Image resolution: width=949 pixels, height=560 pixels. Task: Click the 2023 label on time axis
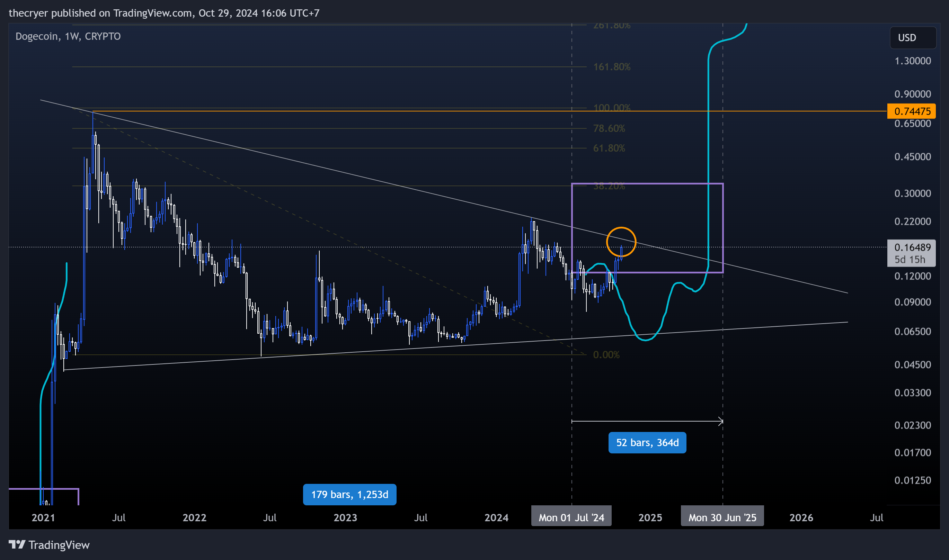click(345, 517)
